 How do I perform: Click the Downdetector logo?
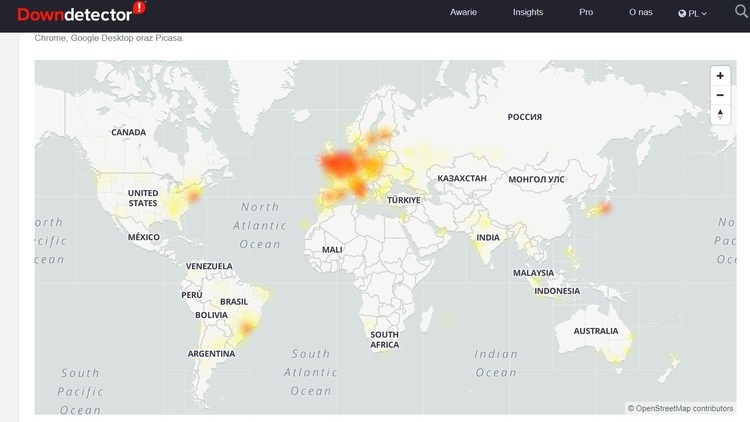pos(81,12)
